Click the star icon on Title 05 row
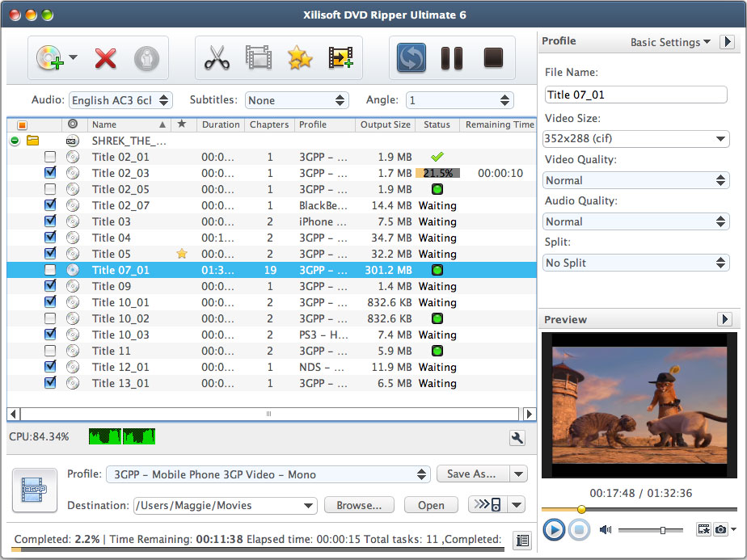Screen dimensions: 747x560 (182, 254)
